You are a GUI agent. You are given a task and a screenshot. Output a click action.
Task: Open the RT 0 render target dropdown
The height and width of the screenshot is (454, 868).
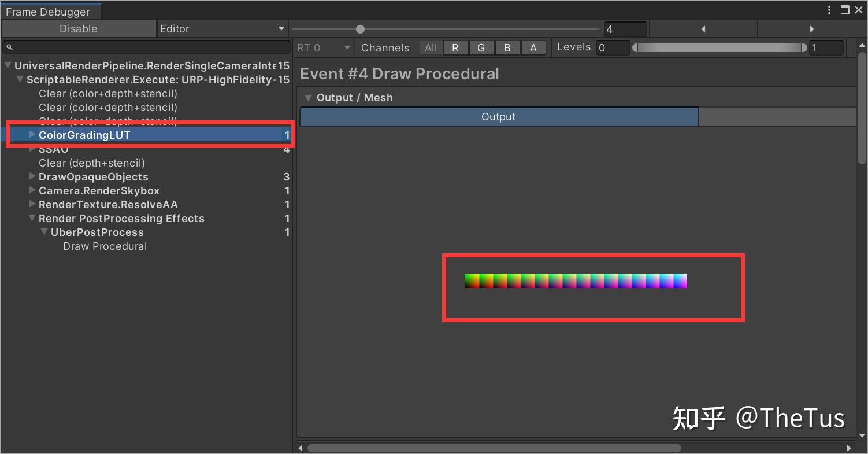pyautogui.click(x=322, y=47)
